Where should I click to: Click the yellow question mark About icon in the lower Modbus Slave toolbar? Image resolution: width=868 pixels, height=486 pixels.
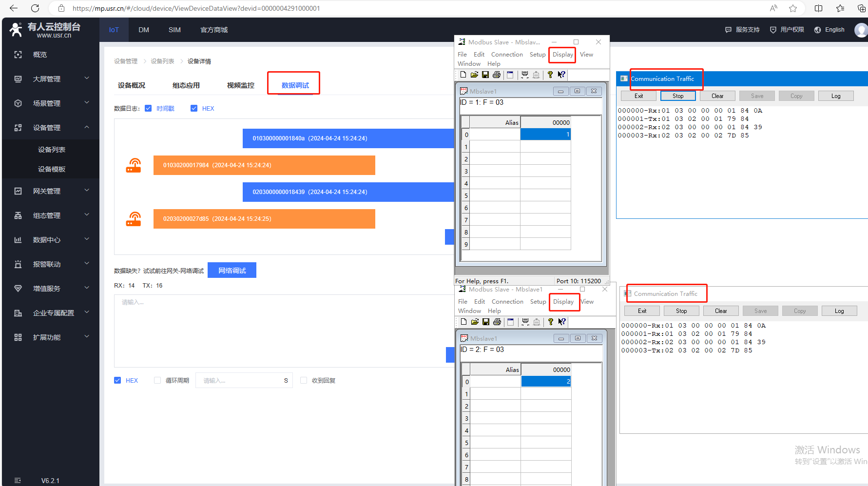551,322
